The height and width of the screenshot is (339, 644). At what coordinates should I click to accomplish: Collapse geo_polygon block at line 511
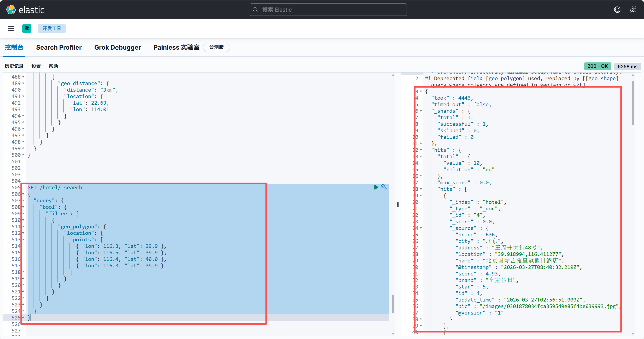click(x=23, y=227)
